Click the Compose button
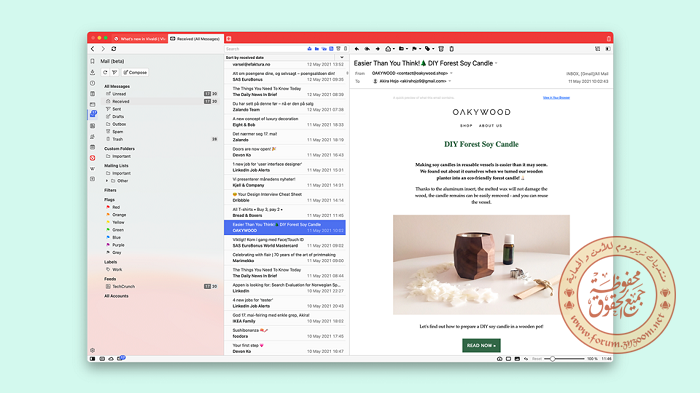Image resolution: width=700 pixels, height=393 pixels. (x=135, y=72)
